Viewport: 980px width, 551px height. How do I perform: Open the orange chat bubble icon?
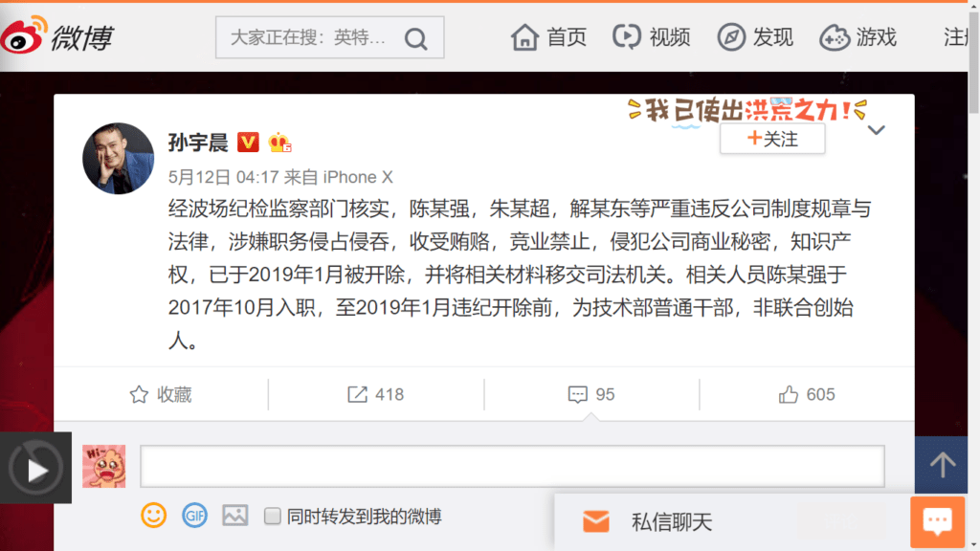[x=938, y=521]
